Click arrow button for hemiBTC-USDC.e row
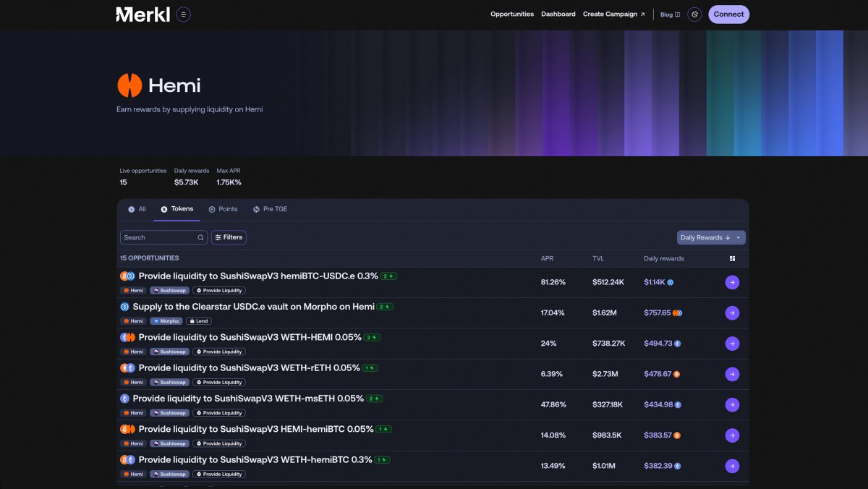868x489 pixels. (732, 283)
